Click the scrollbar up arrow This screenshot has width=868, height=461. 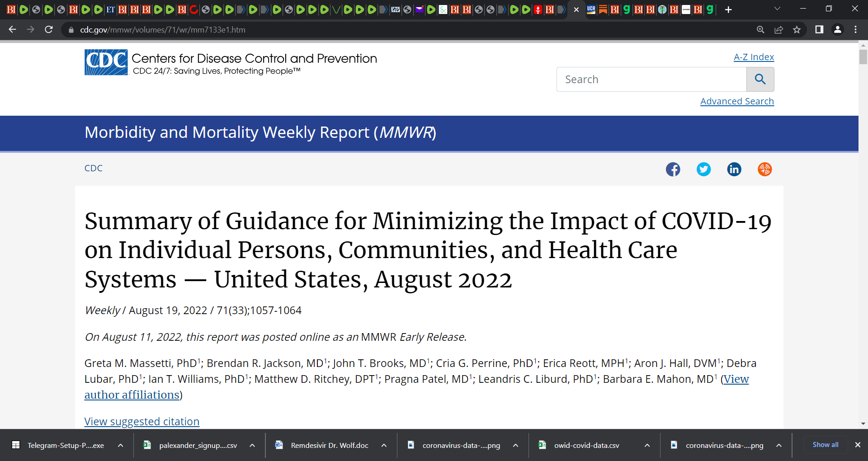point(863,46)
